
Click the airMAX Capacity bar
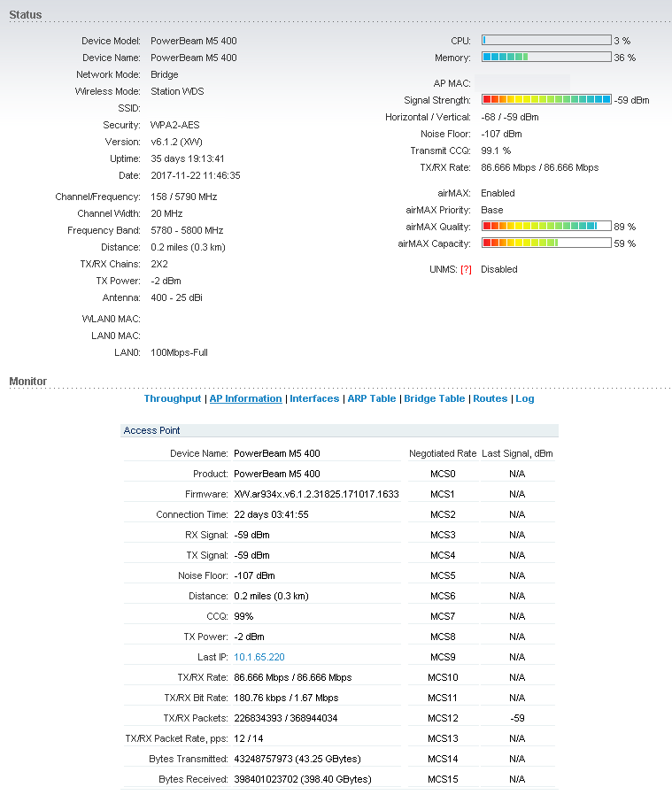click(546, 243)
